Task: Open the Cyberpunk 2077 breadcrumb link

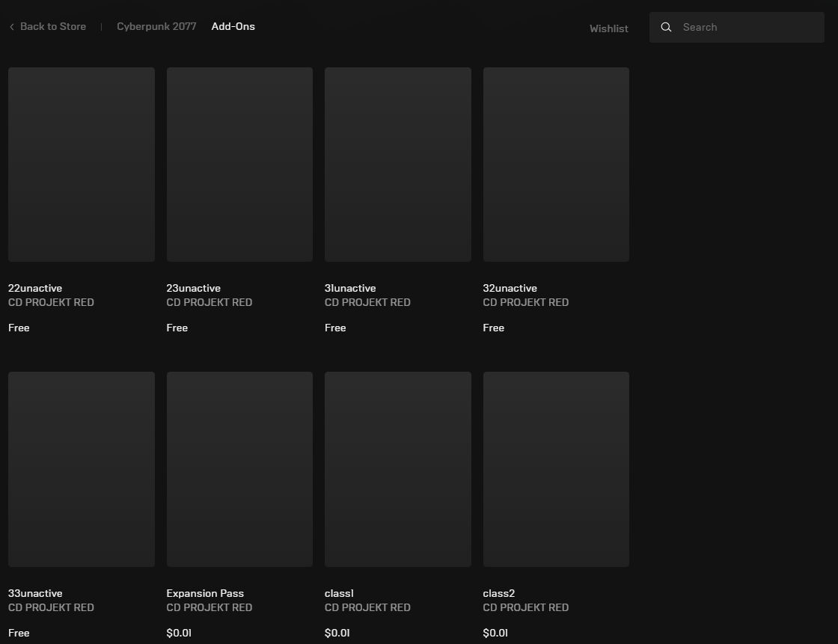Action: click(156, 27)
